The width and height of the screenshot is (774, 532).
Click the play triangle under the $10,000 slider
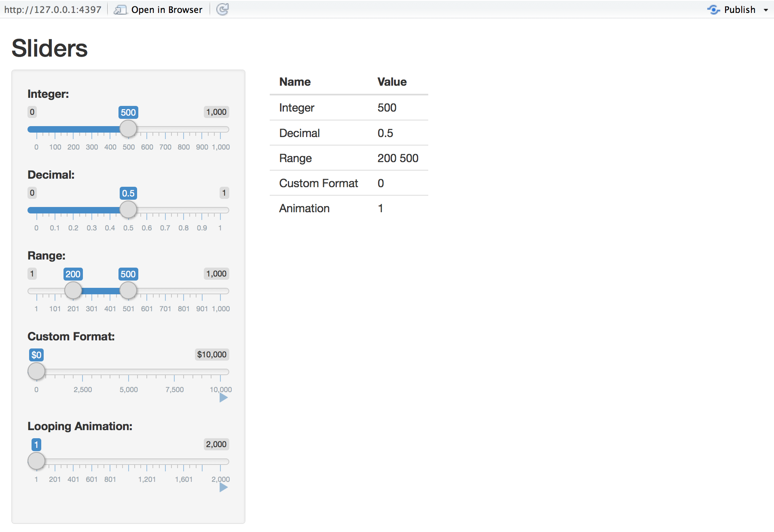(224, 397)
